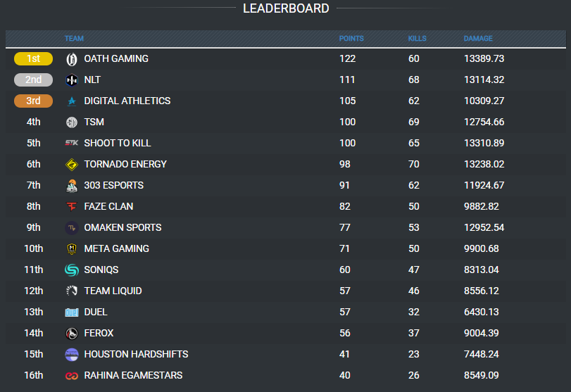
Task: Click the 4th rank label
Action: pyautogui.click(x=34, y=122)
